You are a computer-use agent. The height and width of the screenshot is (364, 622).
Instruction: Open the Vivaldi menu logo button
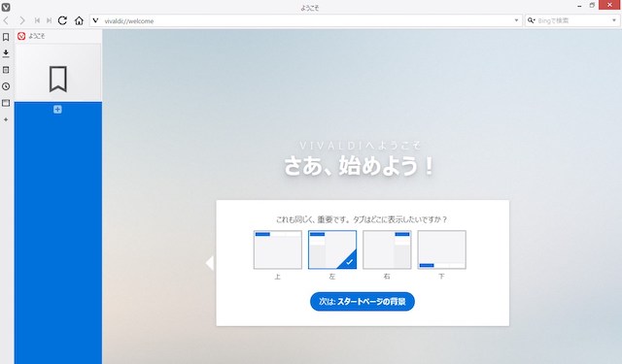[6, 7]
